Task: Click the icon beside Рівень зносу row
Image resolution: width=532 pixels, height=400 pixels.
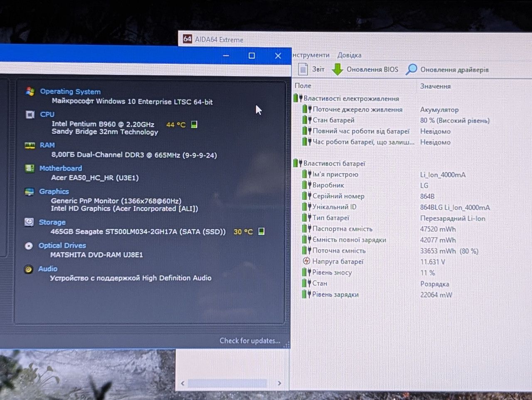Action: (306, 272)
